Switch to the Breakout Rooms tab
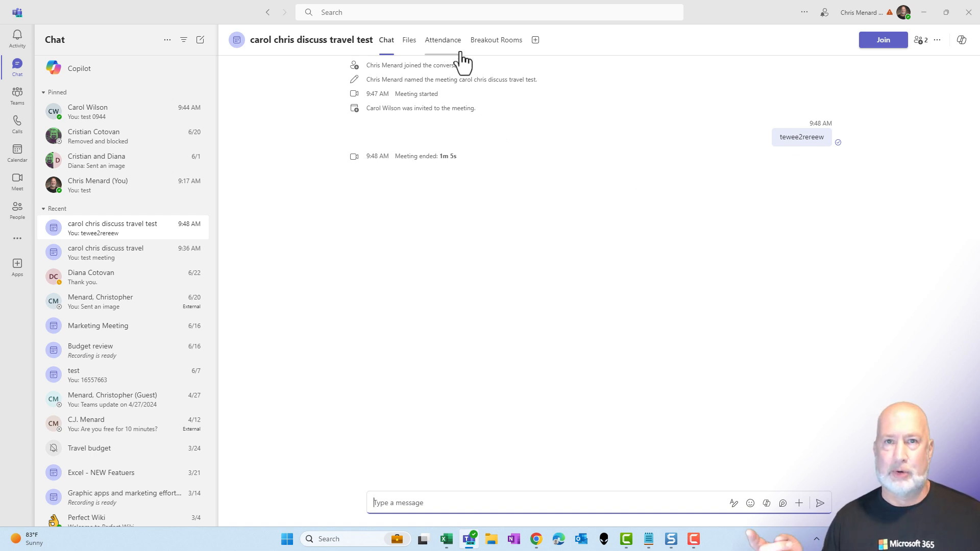The height and width of the screenshot is (551, 980). (496, 40)
